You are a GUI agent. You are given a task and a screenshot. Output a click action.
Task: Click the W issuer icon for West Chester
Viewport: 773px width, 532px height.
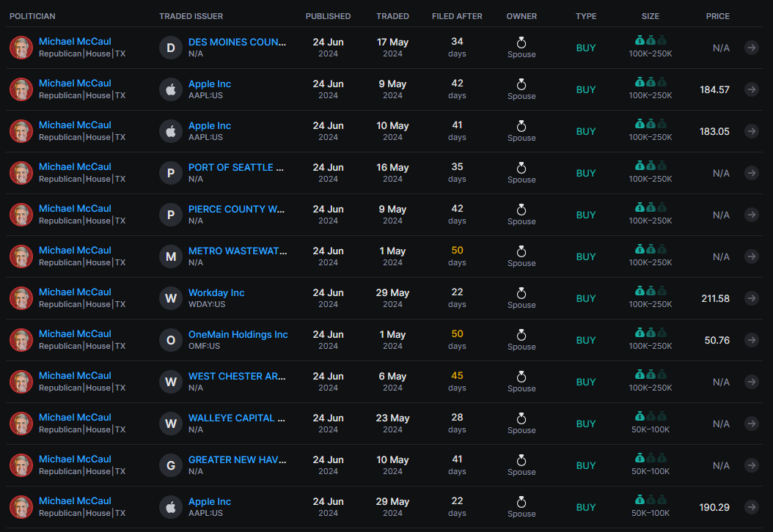171,382
